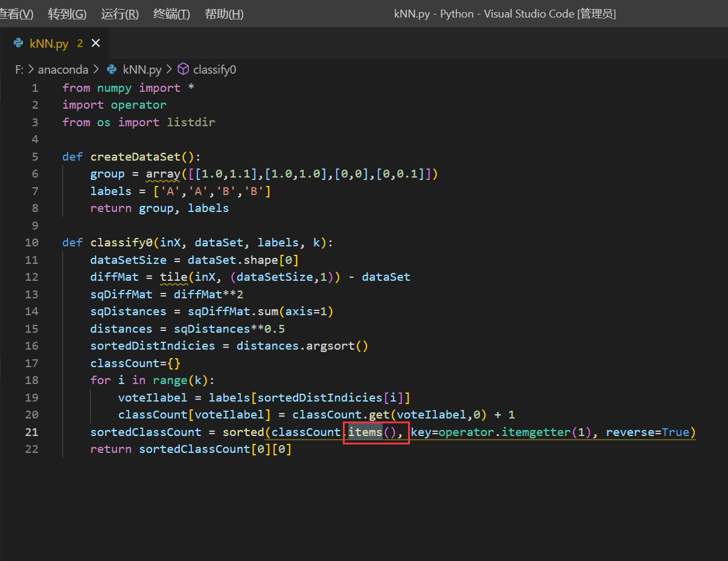The image size is (728, 561).
Task: Click the Python file icon on the kNN.py tab
Action: click(19, 43)
